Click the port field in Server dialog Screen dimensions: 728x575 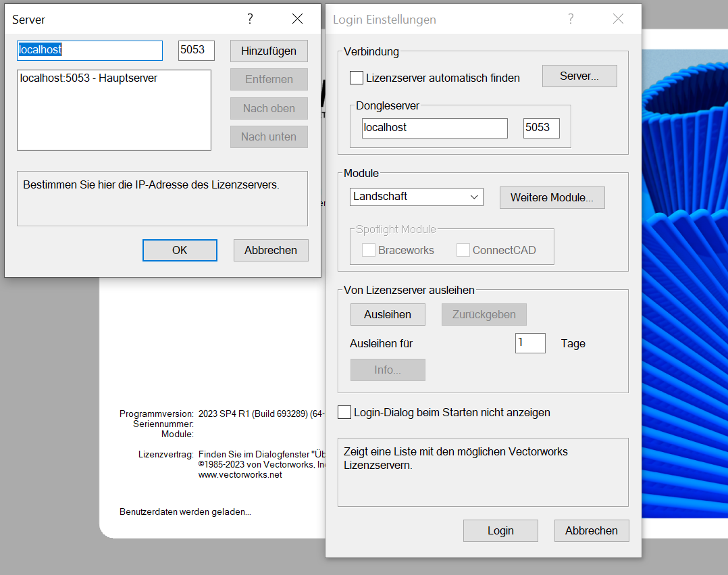click(197, 50)
